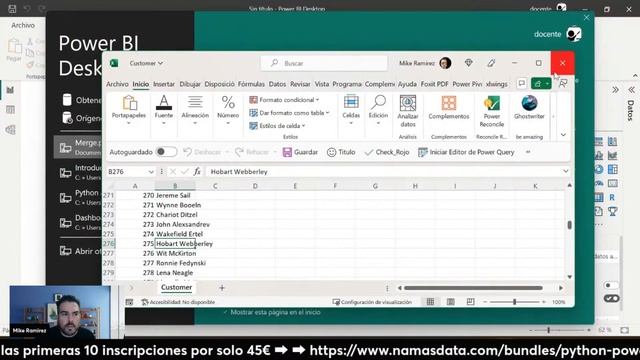This screenshot has height=360, width=640.
Task: Click the Título smiley command
Action: tap(341, 152)
